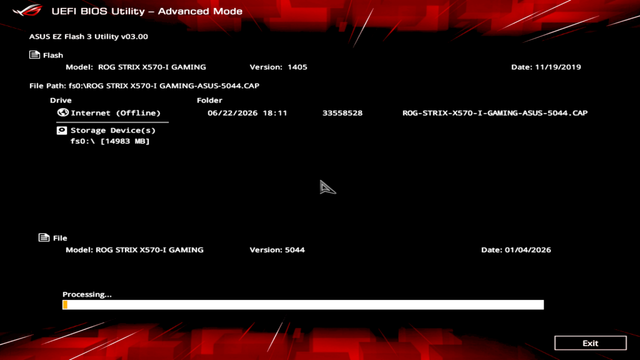Click the file date 06/22/2026 18:11
This screenshot has width=640, height=360.
point(247,113)
